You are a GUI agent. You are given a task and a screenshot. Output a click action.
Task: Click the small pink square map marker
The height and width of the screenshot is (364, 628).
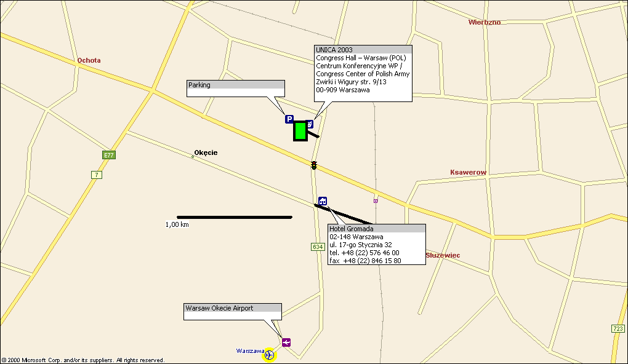click(376, 200)
